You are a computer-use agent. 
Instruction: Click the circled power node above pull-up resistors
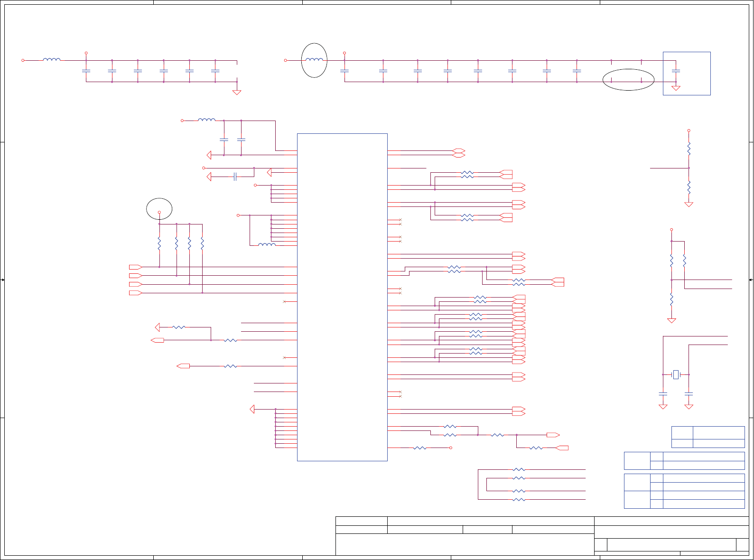159,212
